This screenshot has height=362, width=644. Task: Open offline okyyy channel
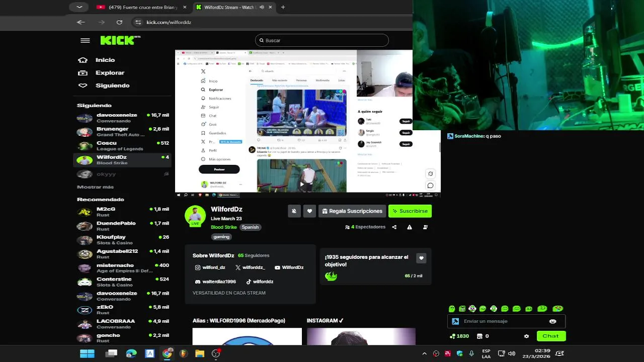click(122, 174)
